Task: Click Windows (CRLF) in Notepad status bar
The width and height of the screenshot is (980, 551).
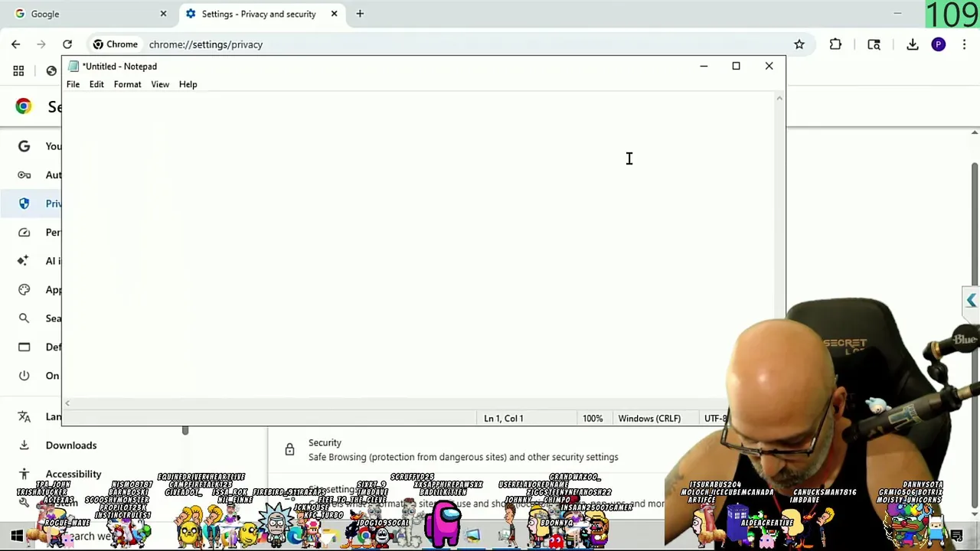Action: point(649,419)
